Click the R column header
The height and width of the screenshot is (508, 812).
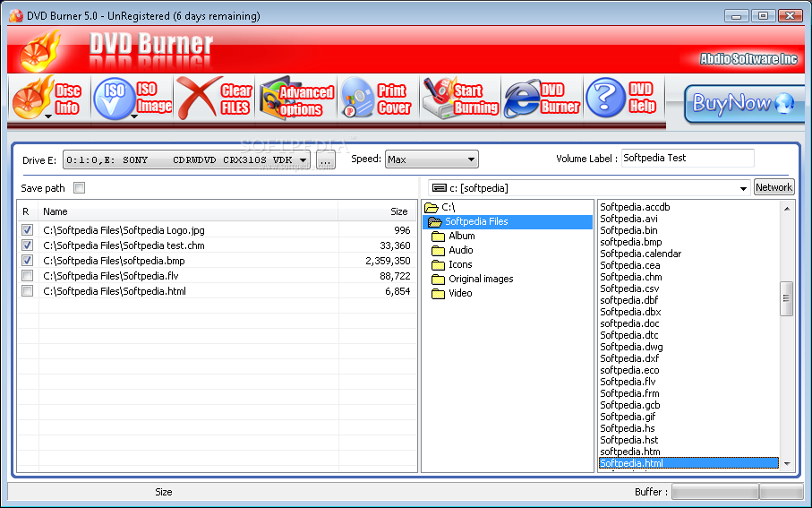pos(28,211)
